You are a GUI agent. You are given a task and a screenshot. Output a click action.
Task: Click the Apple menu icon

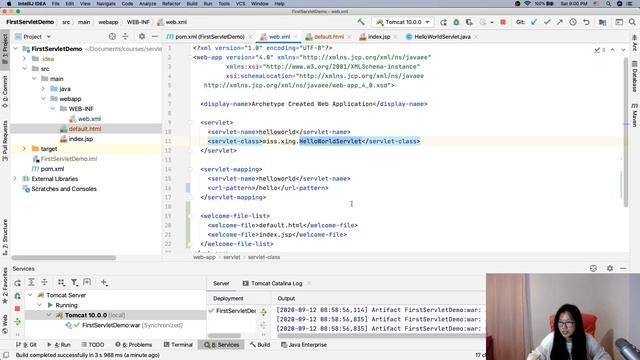coord(9,4)
